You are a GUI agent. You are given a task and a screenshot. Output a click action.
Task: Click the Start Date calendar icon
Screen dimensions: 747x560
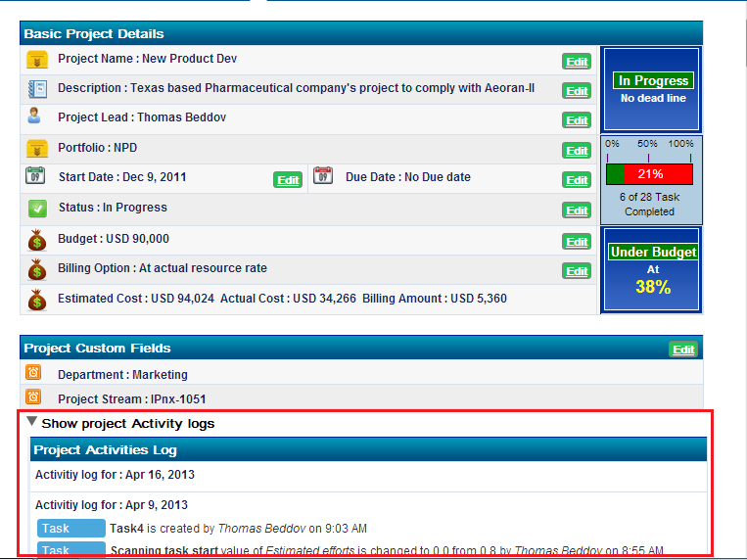[35, 177]
